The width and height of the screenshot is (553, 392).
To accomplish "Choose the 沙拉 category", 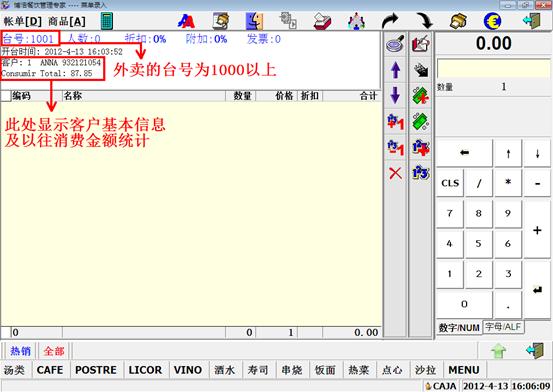I will point(426,370).
